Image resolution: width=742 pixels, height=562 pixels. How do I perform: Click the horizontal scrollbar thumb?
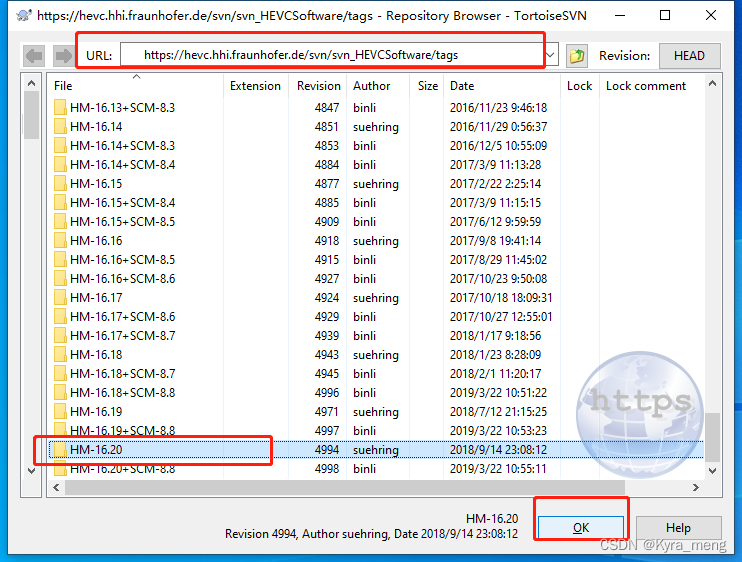pos(345,487)
